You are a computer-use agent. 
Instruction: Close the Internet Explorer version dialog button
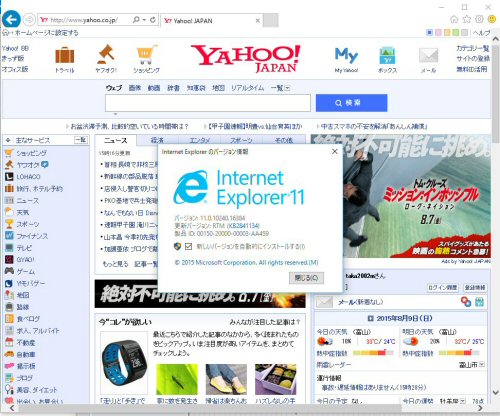(306, 278)
